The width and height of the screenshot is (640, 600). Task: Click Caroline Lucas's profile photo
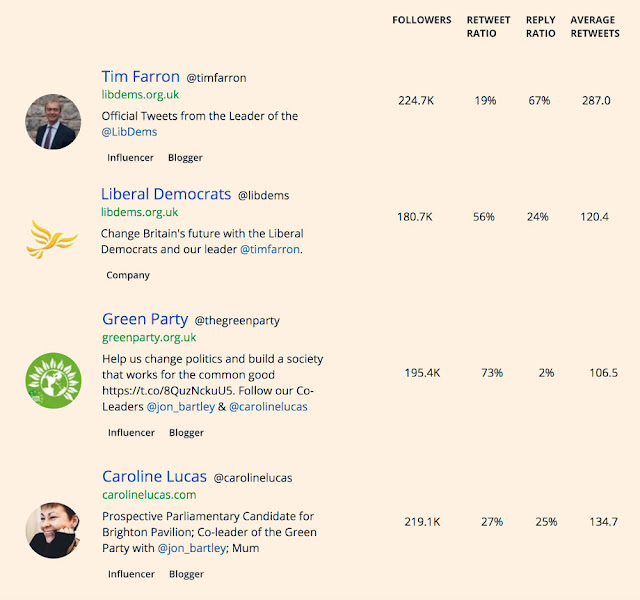[52, 529]
